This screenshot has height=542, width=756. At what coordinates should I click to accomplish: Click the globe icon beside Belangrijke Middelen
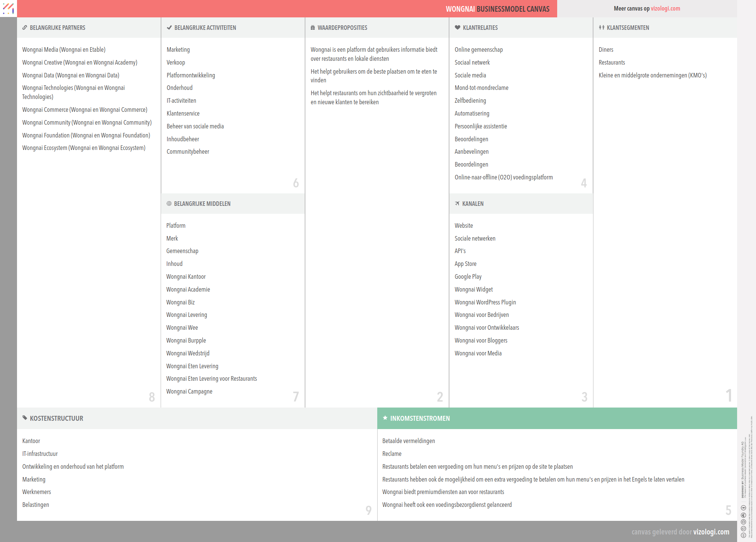coord(169,204)
